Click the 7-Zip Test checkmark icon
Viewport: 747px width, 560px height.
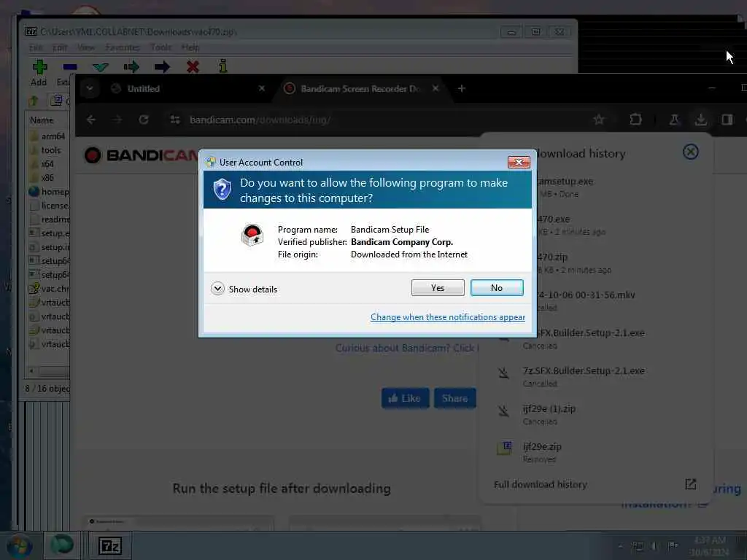pos(101,67)
